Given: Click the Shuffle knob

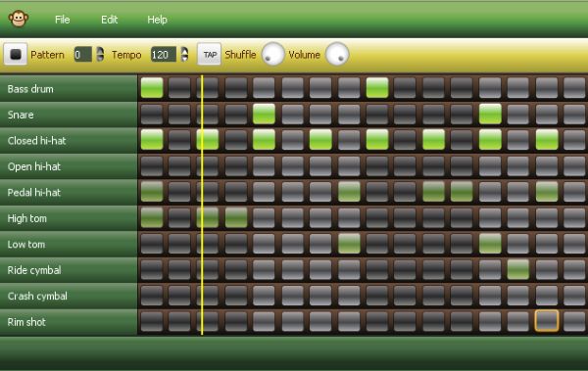Looking at the screenshot, I should [x=273, y=54].
